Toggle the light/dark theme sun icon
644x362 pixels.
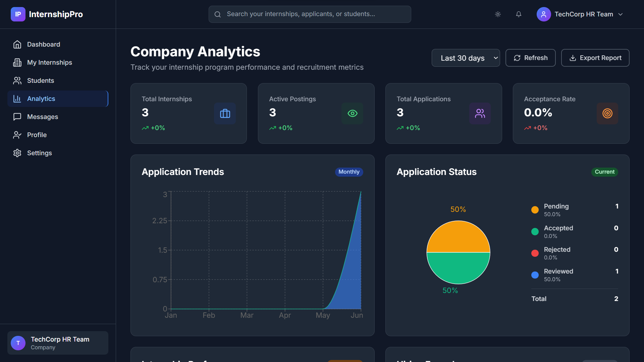pyautogui.click(x=498, y=14)
